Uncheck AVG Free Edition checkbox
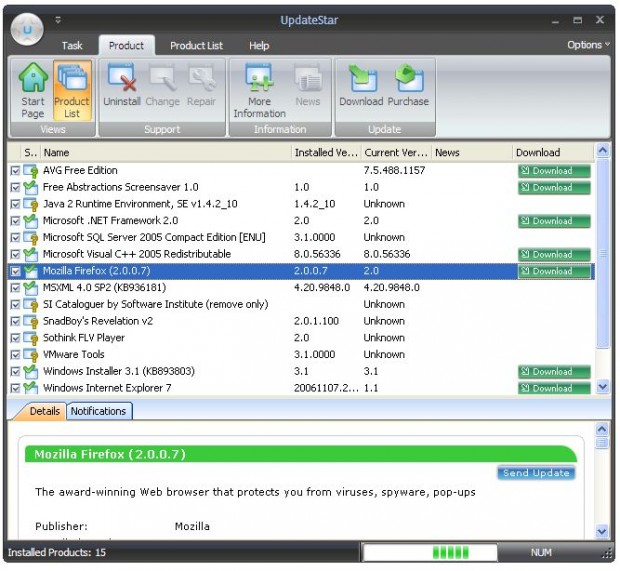 tap(15, 171)
